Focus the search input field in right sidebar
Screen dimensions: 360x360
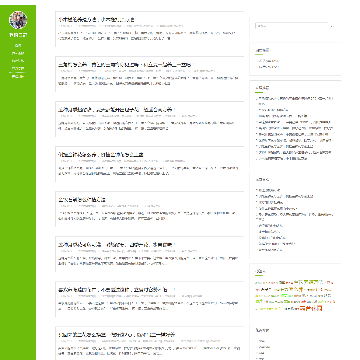[x=292, y=26]
